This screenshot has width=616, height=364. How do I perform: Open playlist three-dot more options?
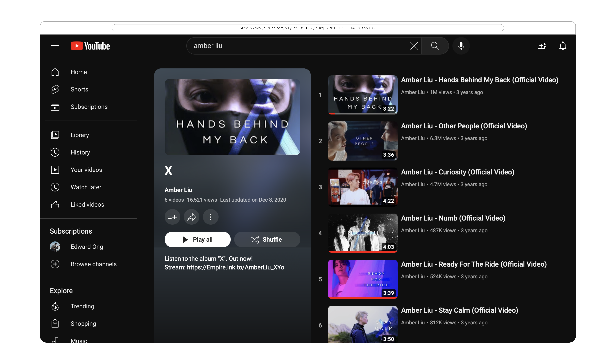tap(210, 217)
